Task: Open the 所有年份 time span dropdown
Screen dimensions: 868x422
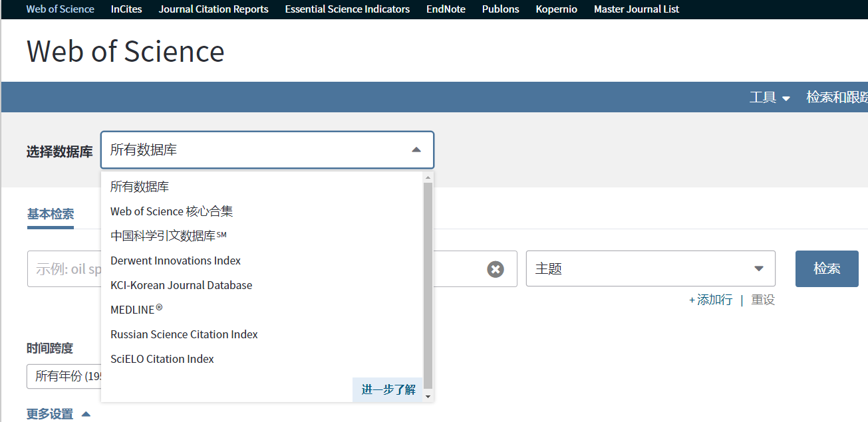Action: click(64, 376)
